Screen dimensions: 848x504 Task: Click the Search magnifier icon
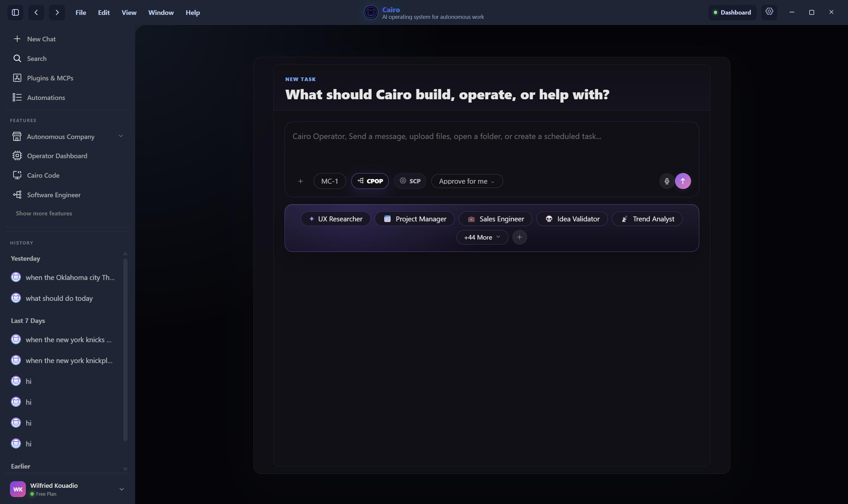(17, 59)
